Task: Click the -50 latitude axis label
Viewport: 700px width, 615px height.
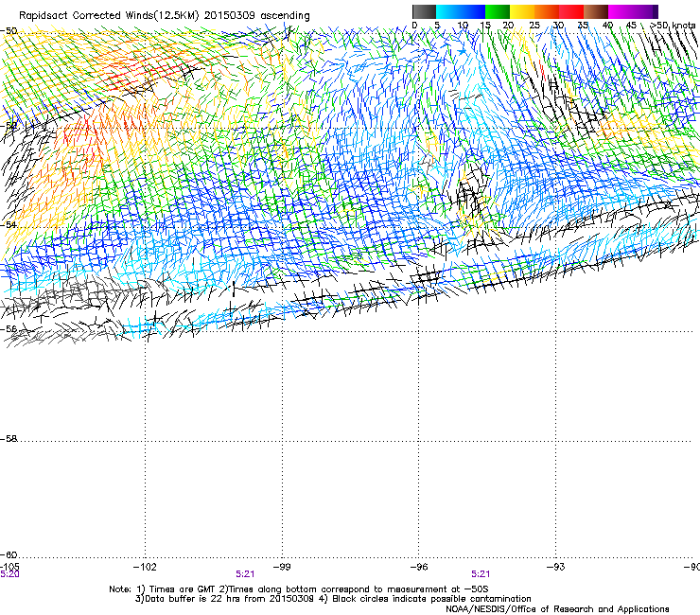Action: (9, 31)
